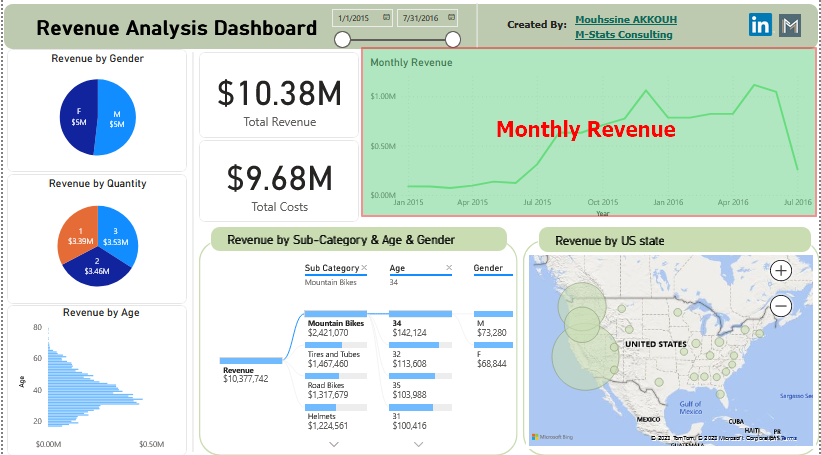Viewport: 821px width, 455px height.
Task: Open M-Stats Consulting link
Action: (x=623, y=35)
